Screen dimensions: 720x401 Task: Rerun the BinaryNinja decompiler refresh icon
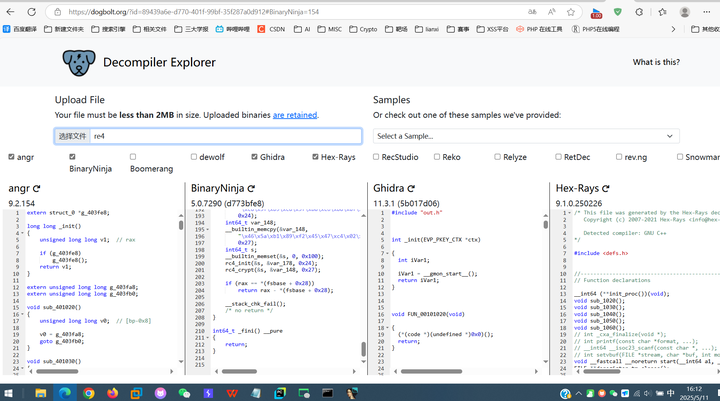click(x=251, y=188)
